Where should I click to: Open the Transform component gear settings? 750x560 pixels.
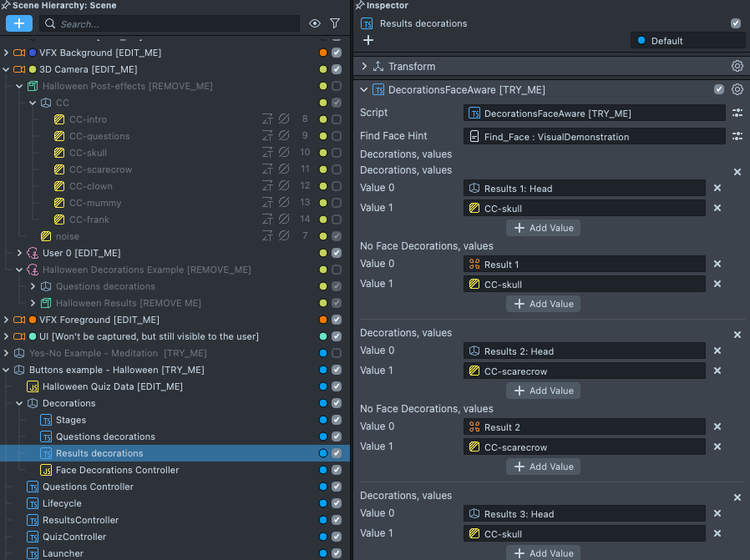[737, 66]
